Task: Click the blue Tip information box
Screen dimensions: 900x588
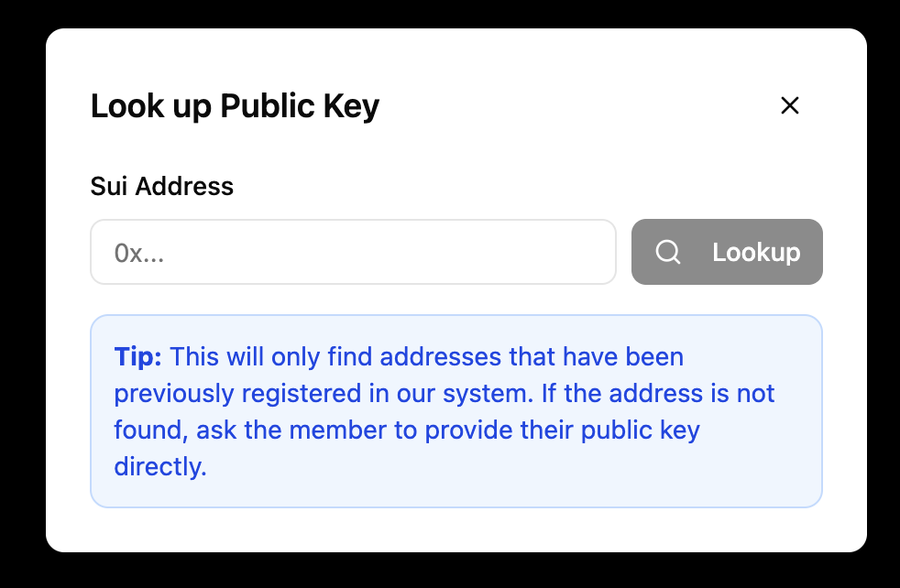Action: 455,410
